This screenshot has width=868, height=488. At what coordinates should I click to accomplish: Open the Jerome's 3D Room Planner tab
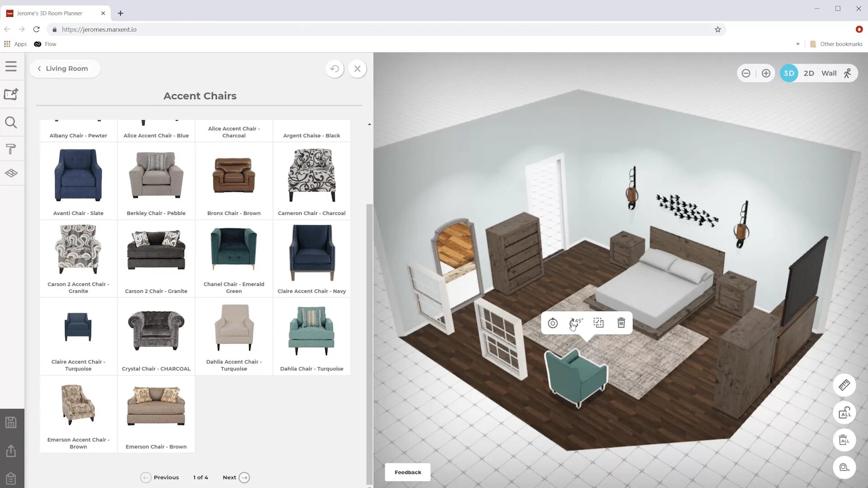click(50, 13)
